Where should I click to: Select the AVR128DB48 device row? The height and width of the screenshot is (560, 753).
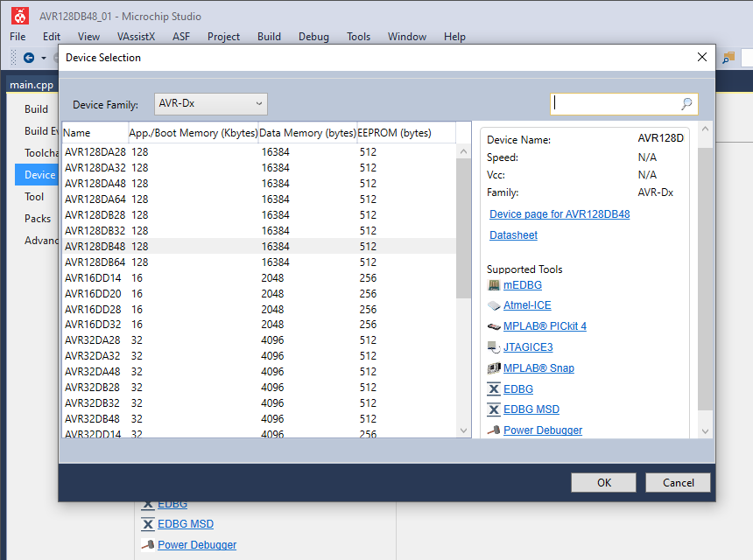point(259,246)
